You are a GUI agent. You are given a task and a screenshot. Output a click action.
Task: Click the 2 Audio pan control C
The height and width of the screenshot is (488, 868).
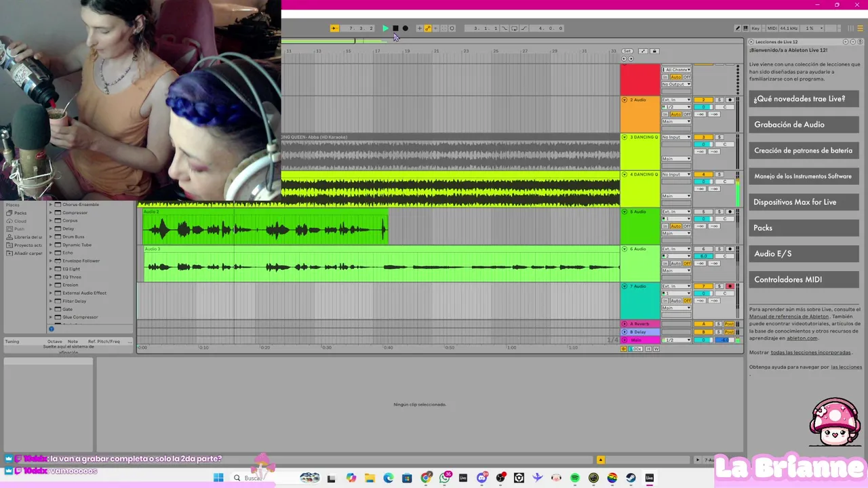[724, 107]
